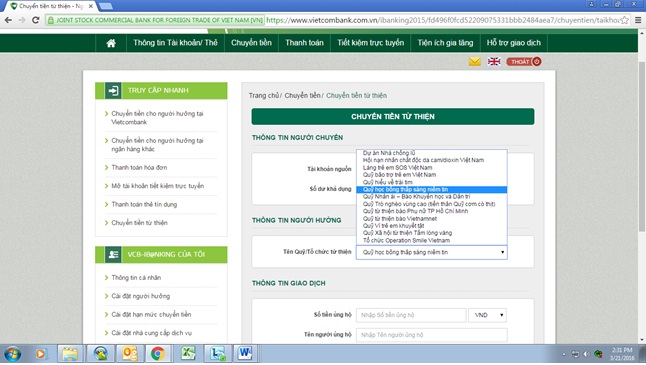Open Excel from the taskbar

click(188, 354)
